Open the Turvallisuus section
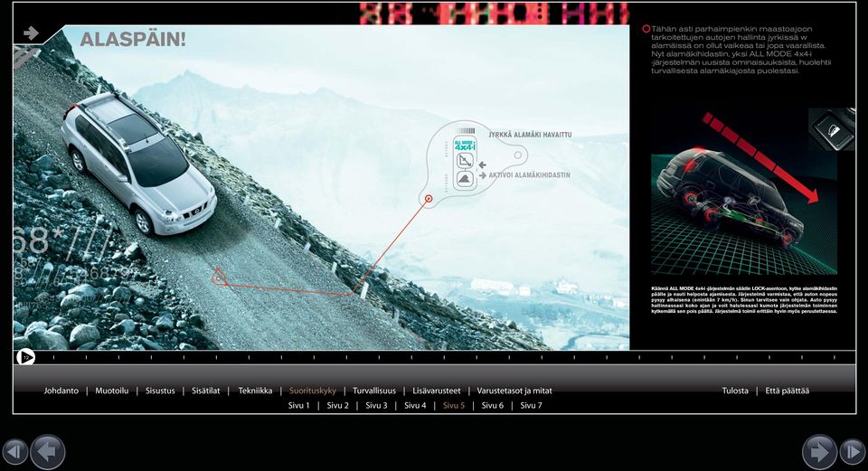868x471 pixels. [374, 391]
